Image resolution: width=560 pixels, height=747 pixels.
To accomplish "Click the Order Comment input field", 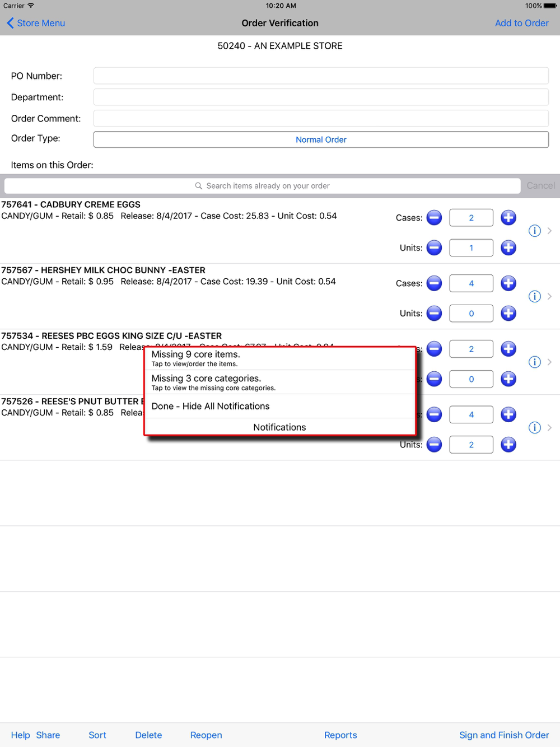I will [321, 118].
